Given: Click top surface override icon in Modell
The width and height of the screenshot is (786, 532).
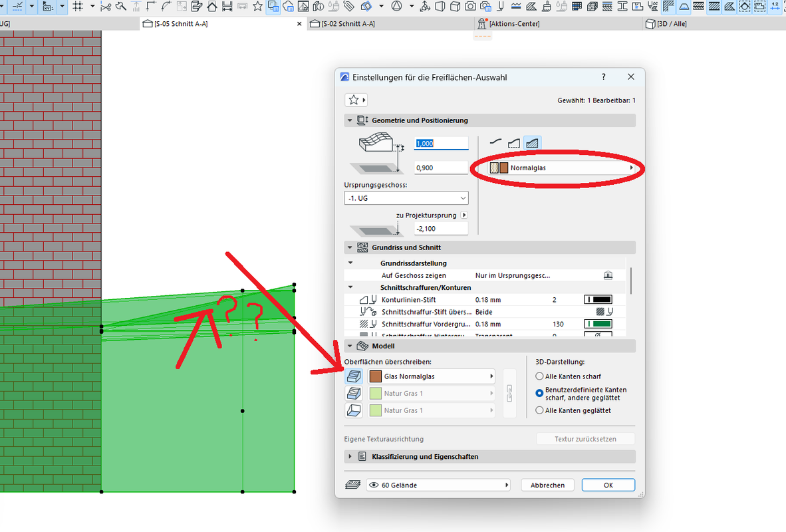Looking at the screenshot, I should click(x=354, y=376).
